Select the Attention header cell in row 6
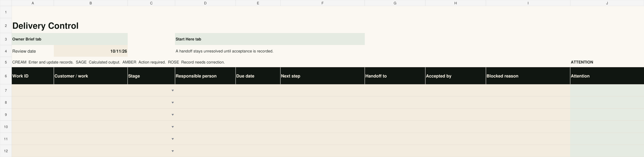 point(607,76)
